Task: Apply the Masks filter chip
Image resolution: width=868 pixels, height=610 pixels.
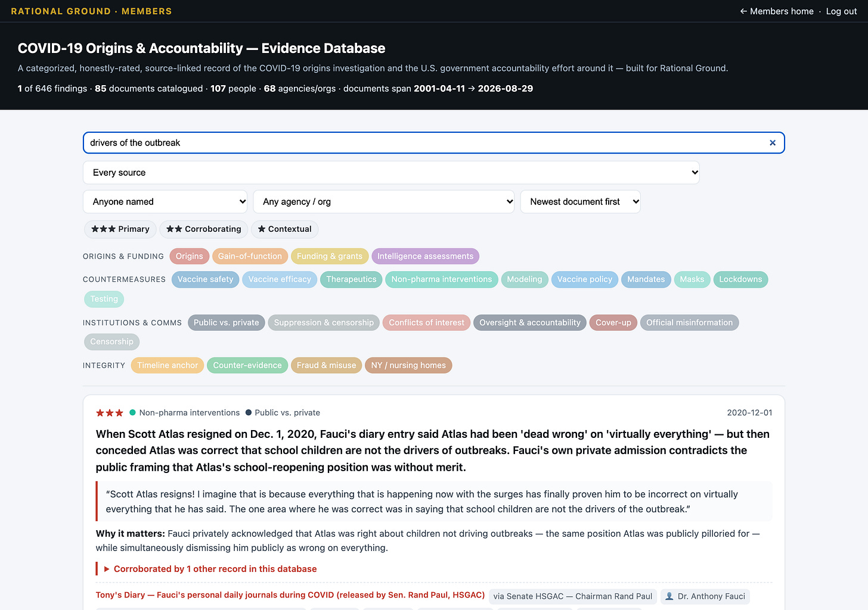Action: coord(692,279)
